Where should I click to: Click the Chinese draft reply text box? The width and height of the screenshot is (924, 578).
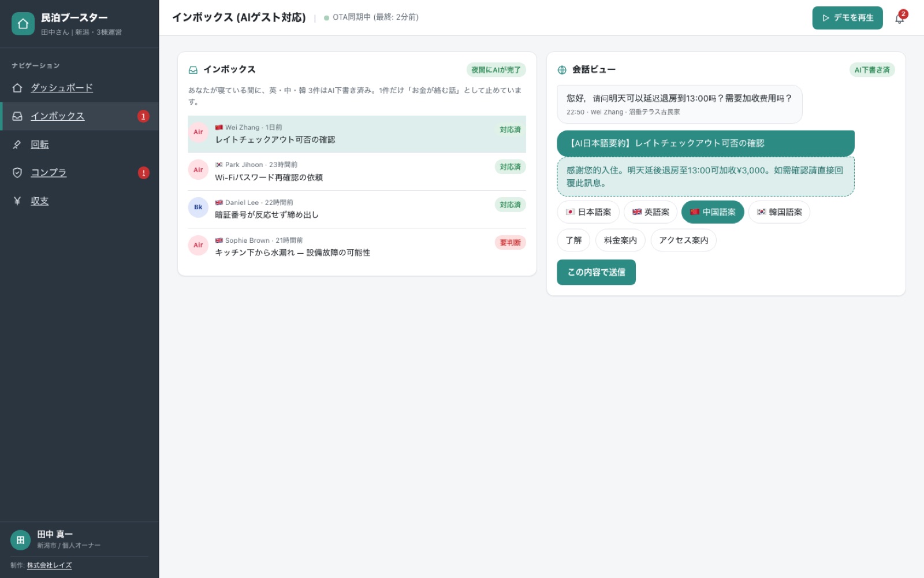(x=705, y=177)
